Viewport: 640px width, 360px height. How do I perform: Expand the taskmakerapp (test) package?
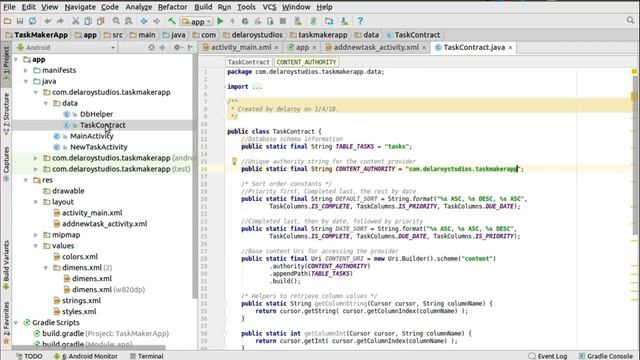(36, 169)
